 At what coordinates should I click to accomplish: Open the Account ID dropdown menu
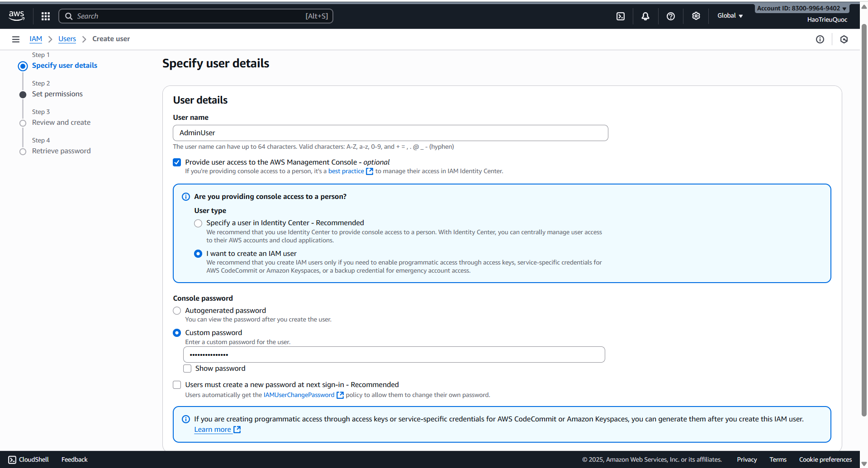point(802,8)
